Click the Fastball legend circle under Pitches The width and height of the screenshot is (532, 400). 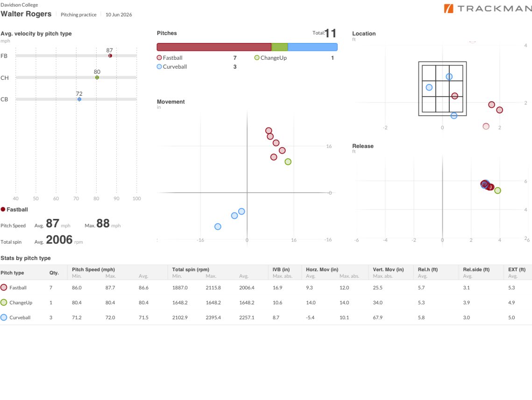(159, 57)
